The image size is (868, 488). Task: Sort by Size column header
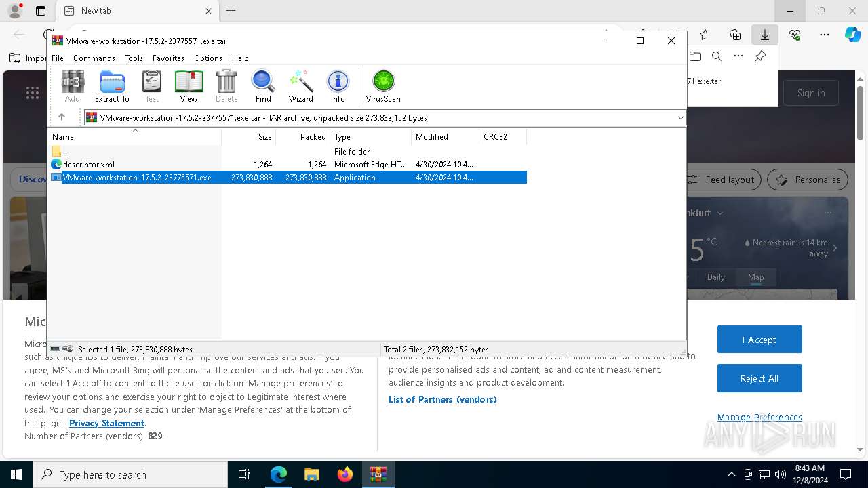249,137
